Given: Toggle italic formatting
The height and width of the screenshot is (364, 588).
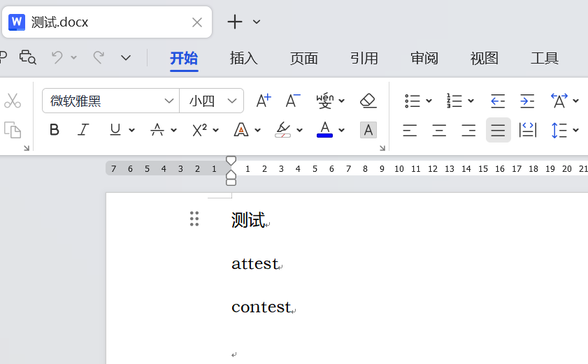Looking at the screenshot, I should click(x=83, y=130).
